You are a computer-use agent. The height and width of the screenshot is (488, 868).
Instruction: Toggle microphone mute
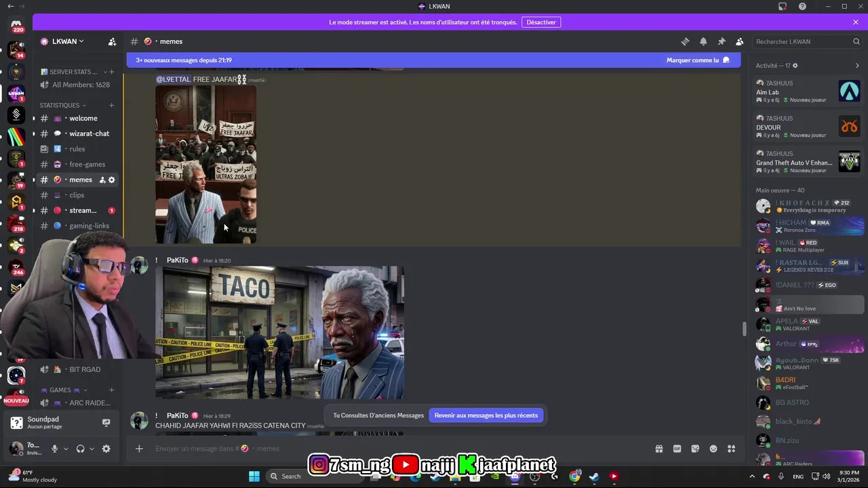point(55,449)
